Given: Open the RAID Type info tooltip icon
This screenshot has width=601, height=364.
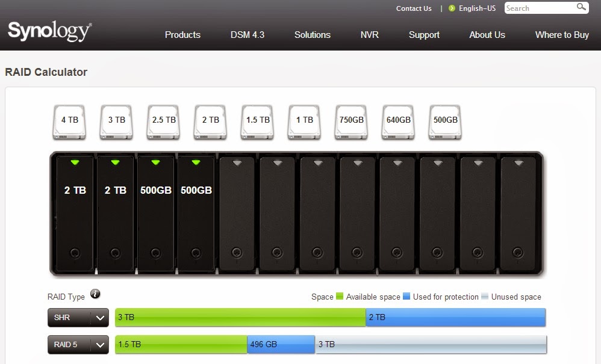Looking at the screenshot, I should coord(95,294).
